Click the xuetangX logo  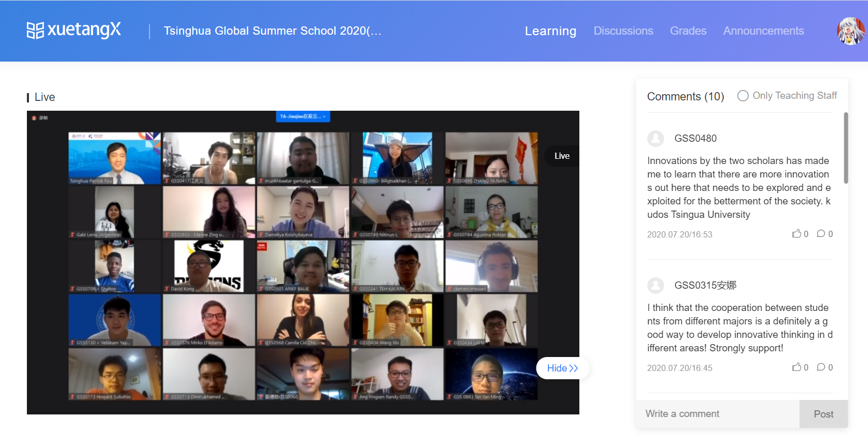[x=73, y=30]
